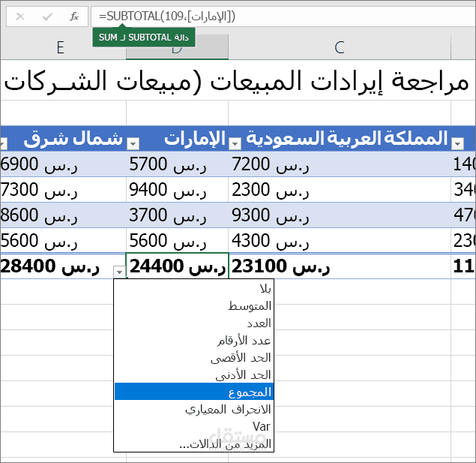Select total cell 23100 ر.س
This screenshot has height=463, width=476.
click(340, 266)
